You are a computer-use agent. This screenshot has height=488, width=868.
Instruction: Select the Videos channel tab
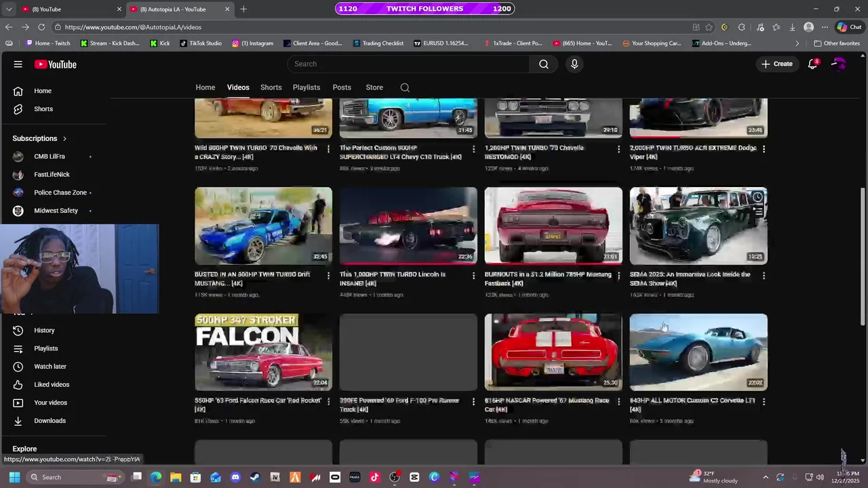pos(238,87)
